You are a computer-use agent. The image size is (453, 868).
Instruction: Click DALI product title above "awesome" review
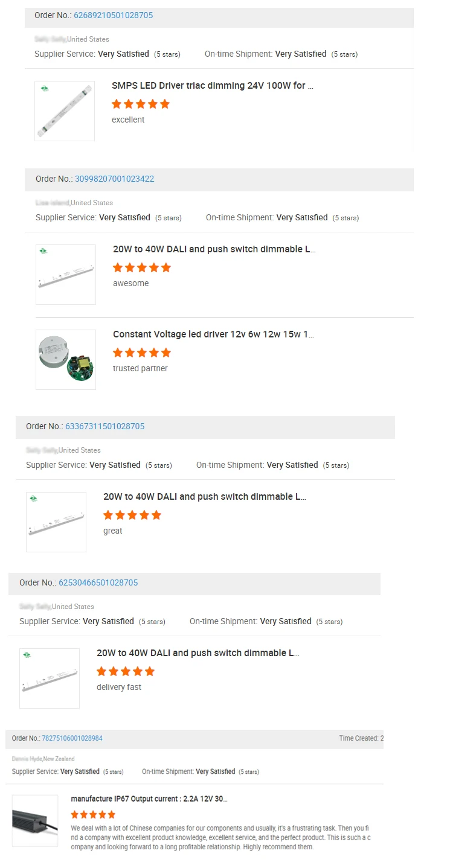tap(214, 249)
